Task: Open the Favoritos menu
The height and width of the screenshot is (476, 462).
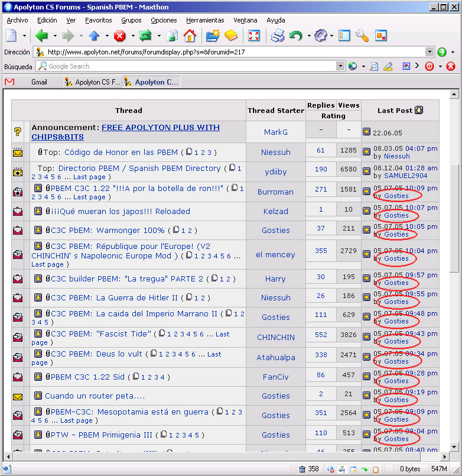Action: pyautogui.click(x=98, y=20)
